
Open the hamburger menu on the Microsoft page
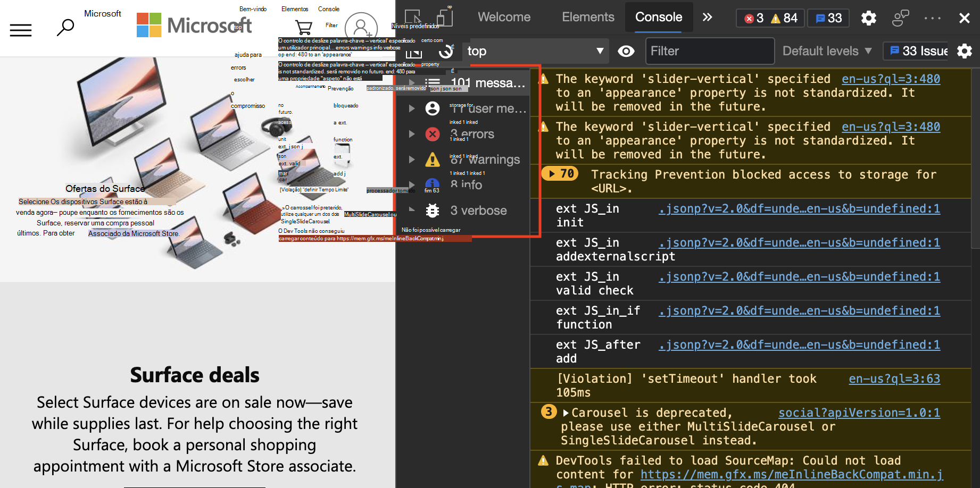(21, 30)
